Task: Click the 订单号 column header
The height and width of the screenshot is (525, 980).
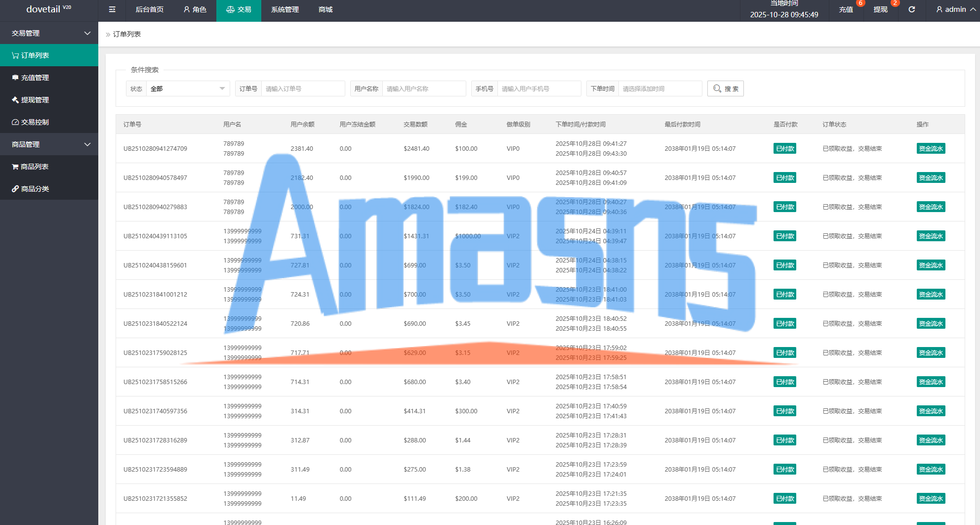Action: pos(132,124)
